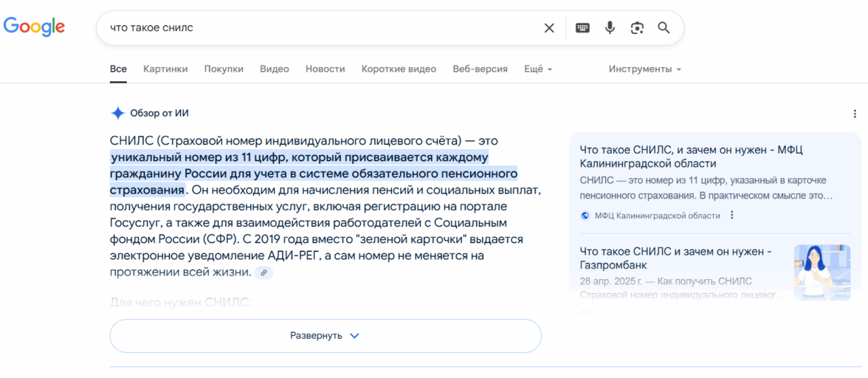Clear the search query with X icon
This screenshot has width=868, height=378.
click(549, 28)
